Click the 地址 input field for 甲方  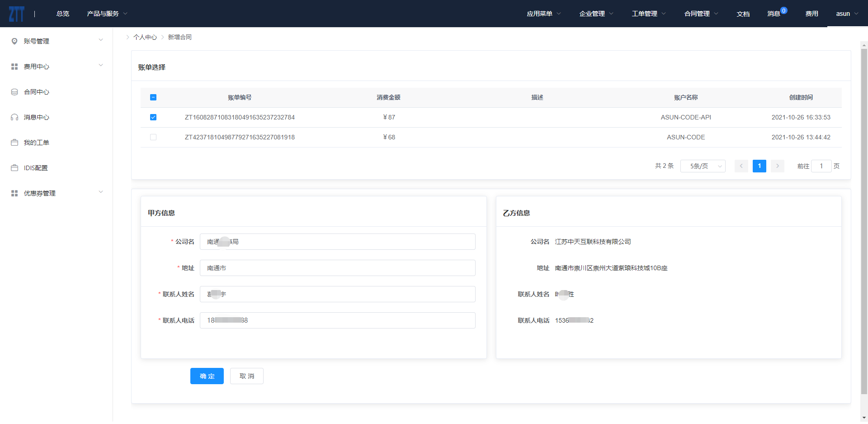click(337, 268)
